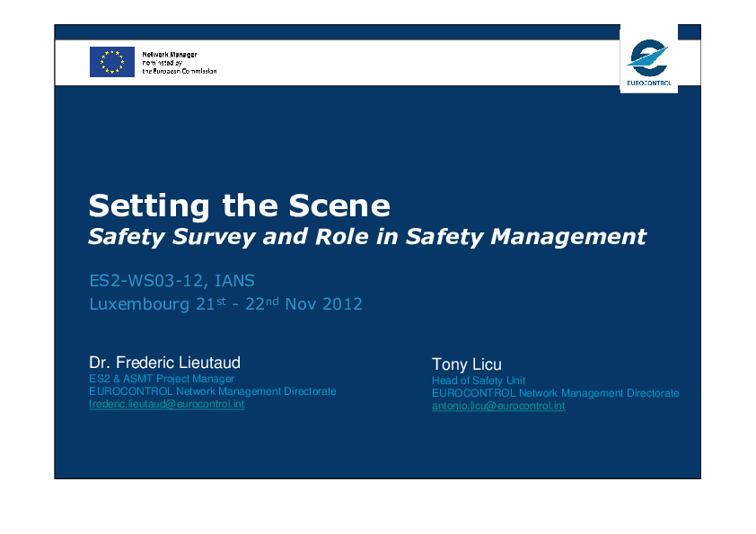
Task: Click the Directorate line under Frederic Lieutaud
Action: pyautogui.click(x=212, y=391)
